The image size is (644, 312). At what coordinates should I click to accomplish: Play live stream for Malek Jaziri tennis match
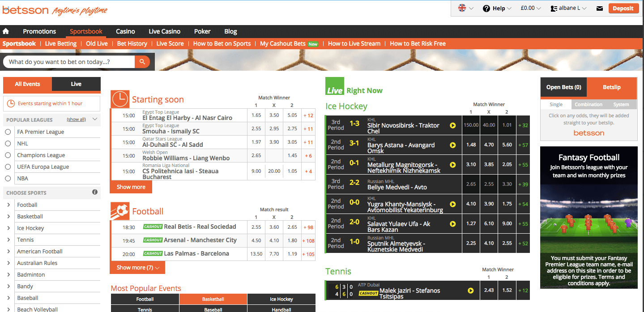click(x=470, y=291)
